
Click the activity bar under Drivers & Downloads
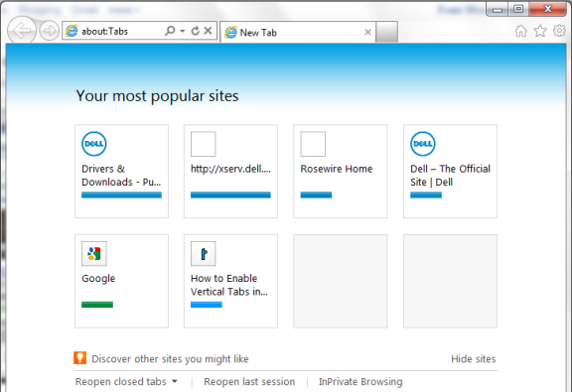[121, 196]
